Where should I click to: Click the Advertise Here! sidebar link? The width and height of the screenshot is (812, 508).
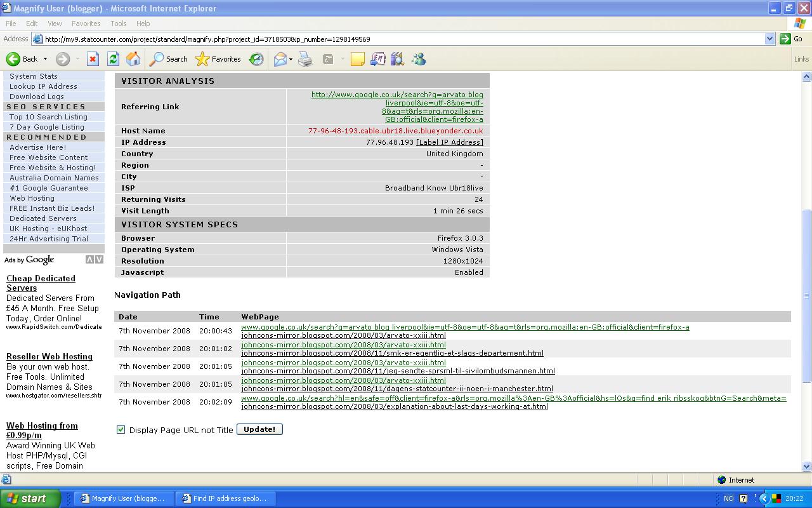(37, 147)
